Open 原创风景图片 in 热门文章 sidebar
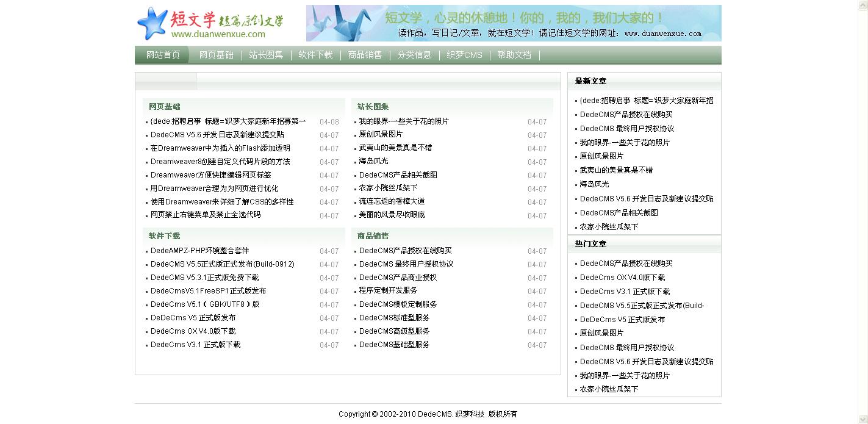 point(601,333)
